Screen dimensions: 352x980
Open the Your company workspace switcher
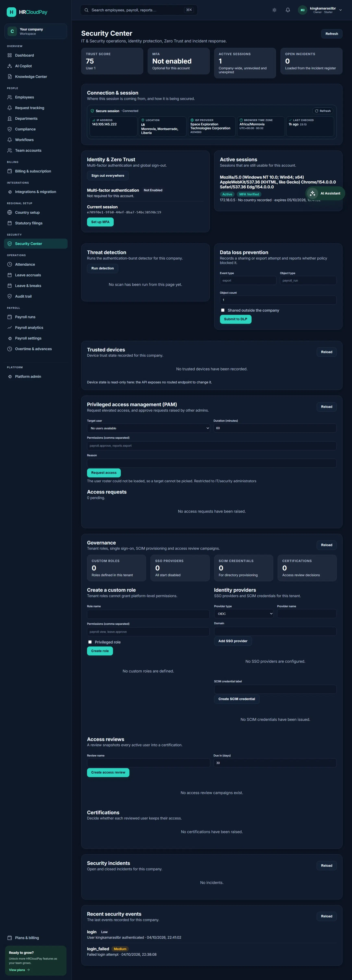click(x=36, y=32)
